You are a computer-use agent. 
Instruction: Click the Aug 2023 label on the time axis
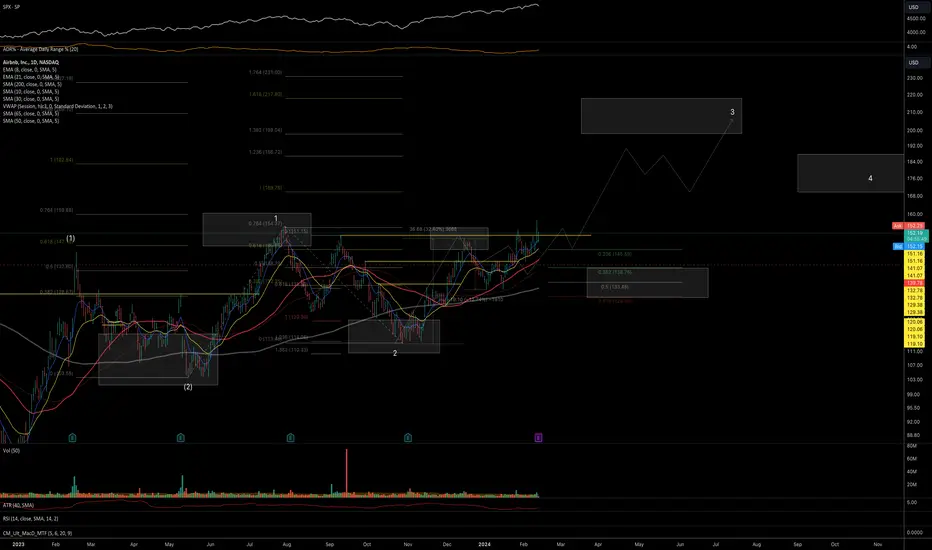click(287, 544)
